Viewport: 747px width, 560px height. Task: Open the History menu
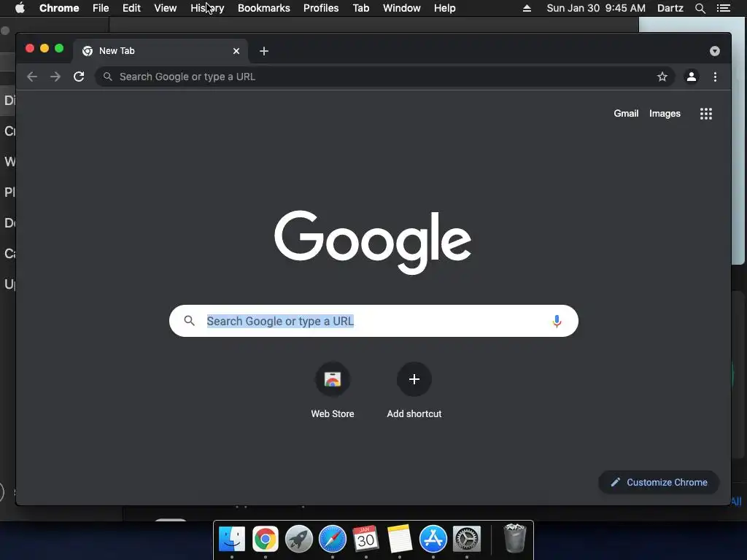[x=207, y=8]
